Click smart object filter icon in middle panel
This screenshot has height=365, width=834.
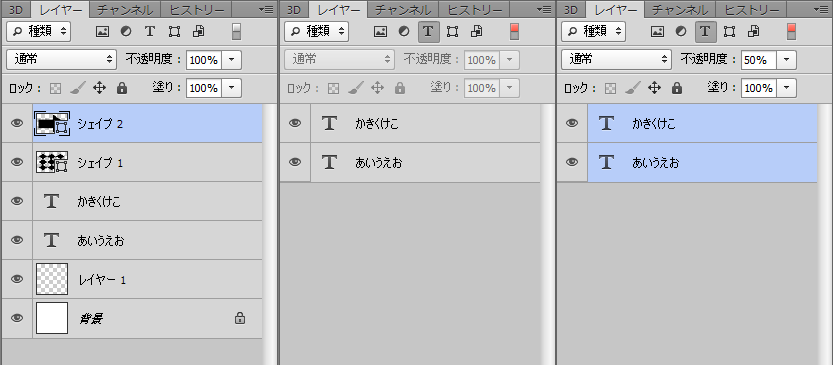pyautogui.click(x=477, y=32)
